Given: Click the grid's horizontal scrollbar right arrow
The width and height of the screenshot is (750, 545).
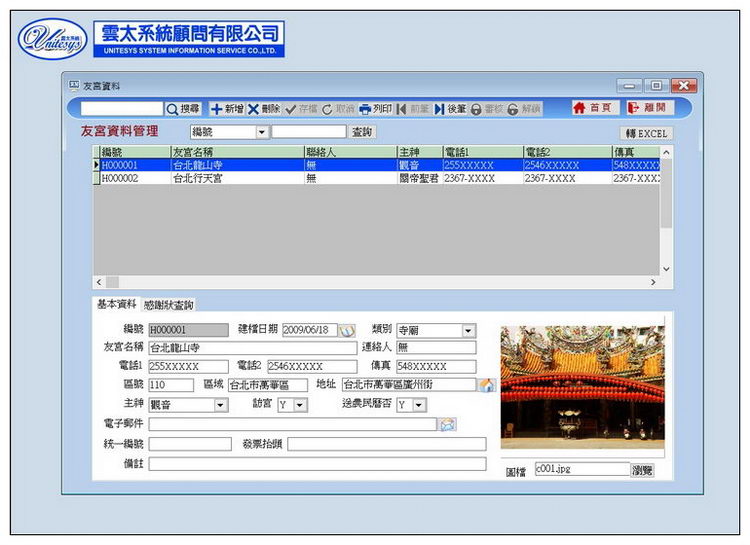Looking at the screenshot, I should (653, 283).
